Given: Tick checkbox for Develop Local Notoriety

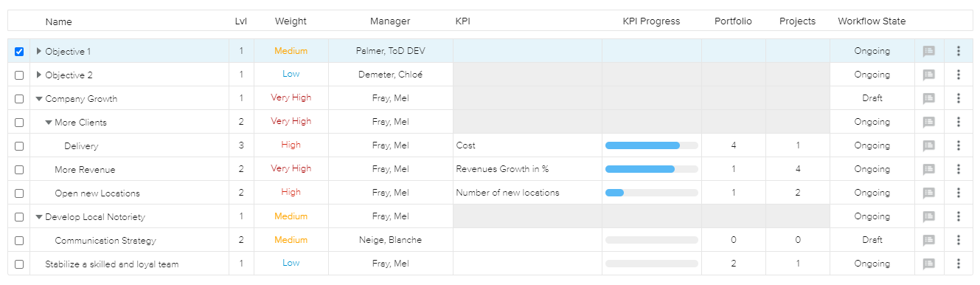Looking at the screenshot, I should pos(19,217).
